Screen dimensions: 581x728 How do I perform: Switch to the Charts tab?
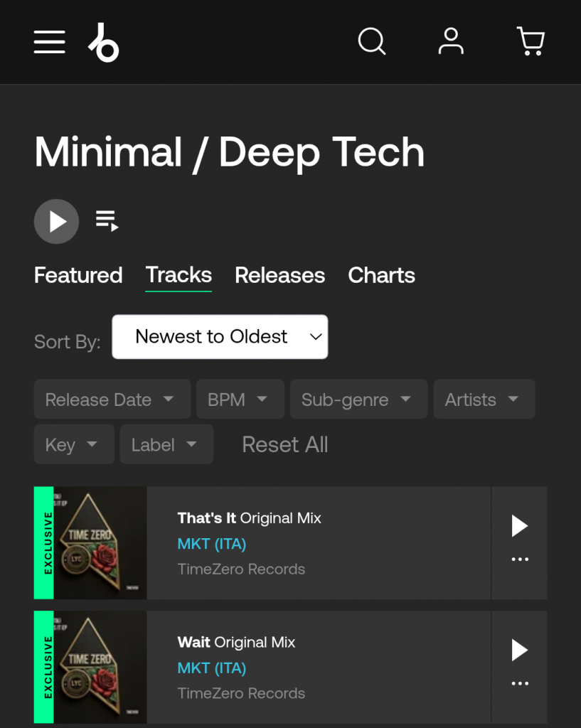point(381,275)
